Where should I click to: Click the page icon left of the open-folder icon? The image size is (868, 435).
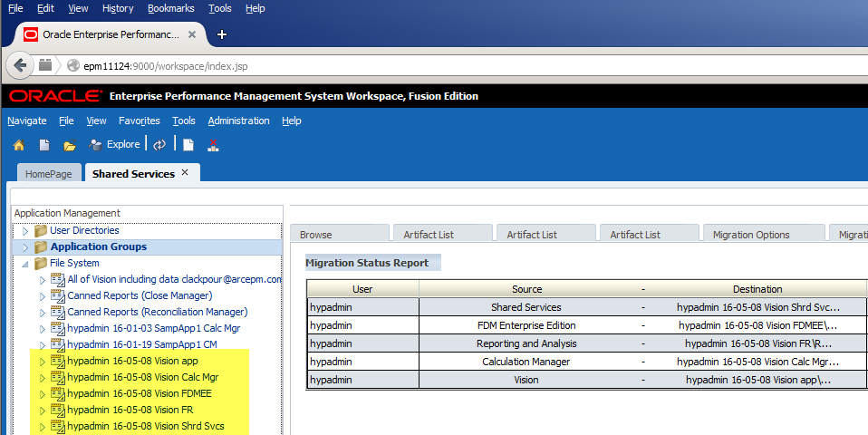pos(44,145)
